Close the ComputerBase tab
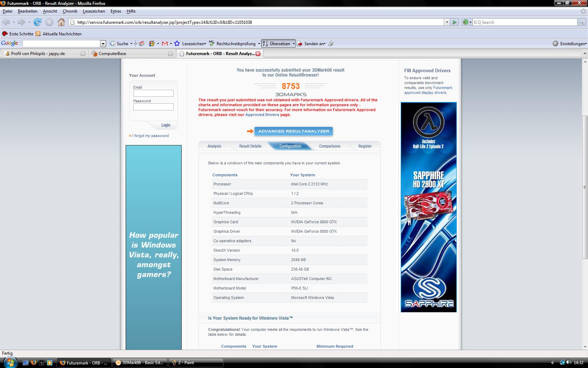 [170, 54]
